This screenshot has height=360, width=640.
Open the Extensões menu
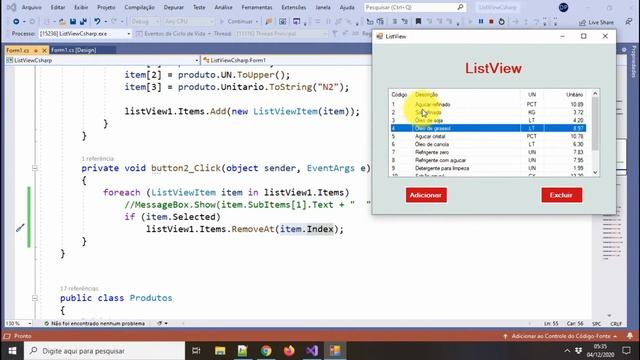[293, 7]
